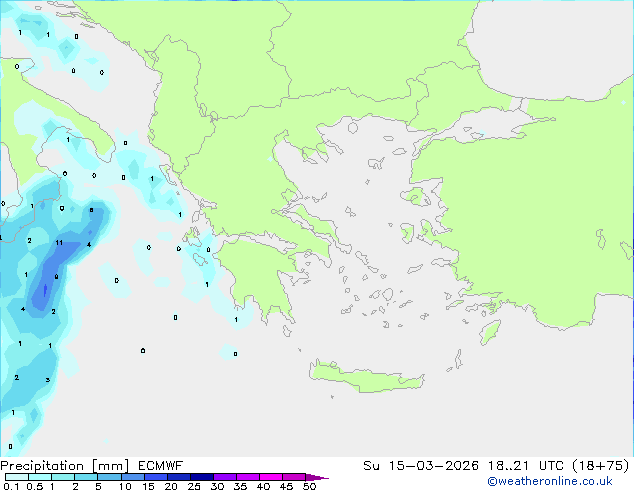Click the '9' precipitation value on the map

(56, 277)
